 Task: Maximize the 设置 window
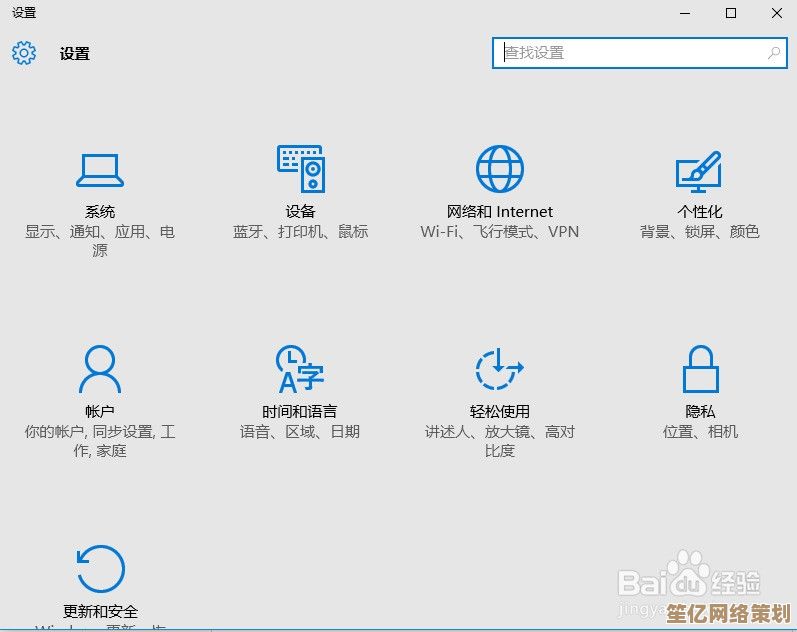731,13
